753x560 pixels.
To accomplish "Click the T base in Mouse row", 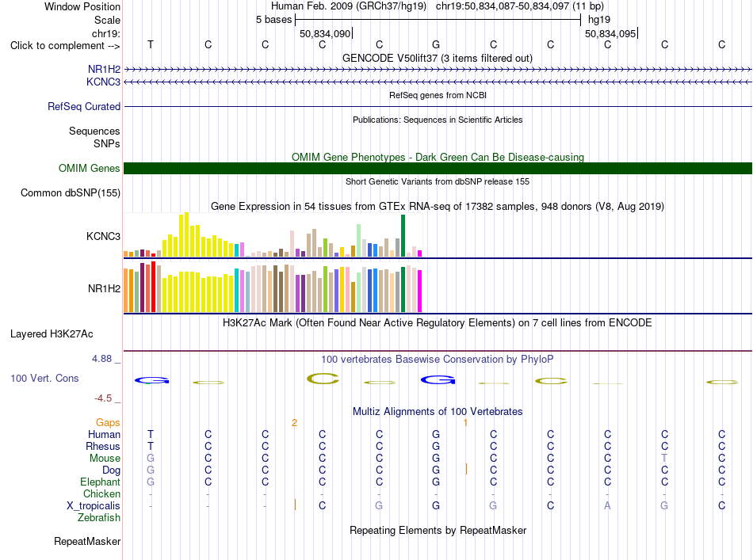I will (664, 459).
